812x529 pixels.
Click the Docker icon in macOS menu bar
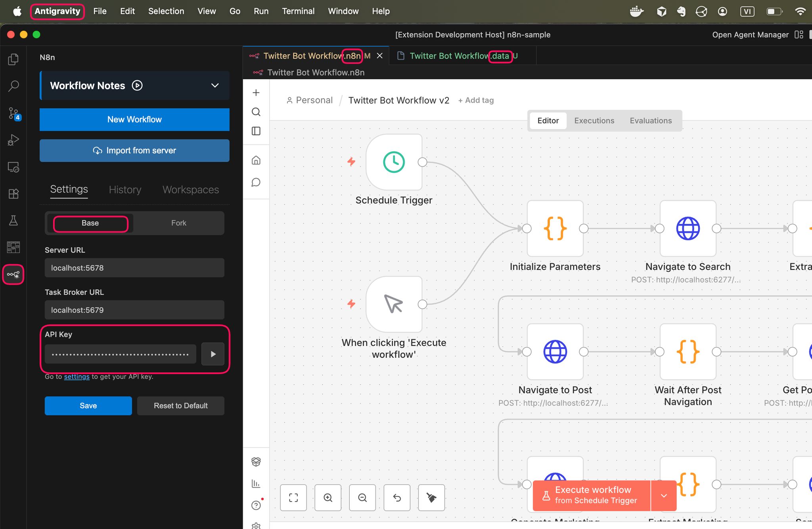pos(637,11)
